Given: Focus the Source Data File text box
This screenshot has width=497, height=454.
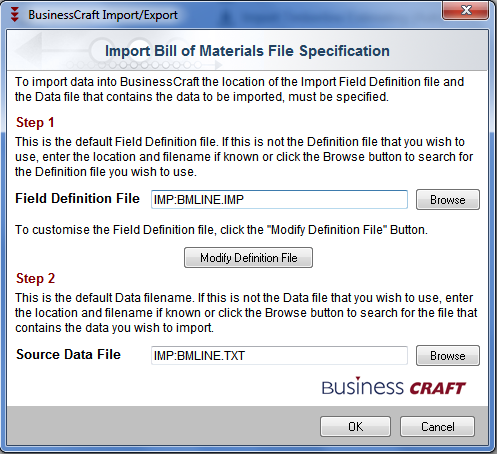Looking at the screenshot, I should pyautogui.click(x=279, y=356).
